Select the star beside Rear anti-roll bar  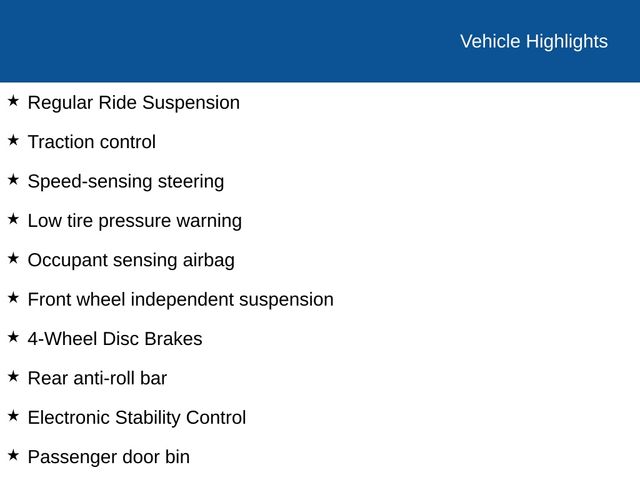[13, 377]
